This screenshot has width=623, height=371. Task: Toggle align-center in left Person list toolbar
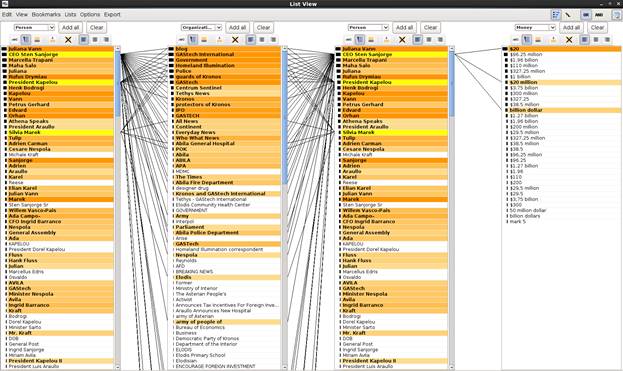point(95,39)
